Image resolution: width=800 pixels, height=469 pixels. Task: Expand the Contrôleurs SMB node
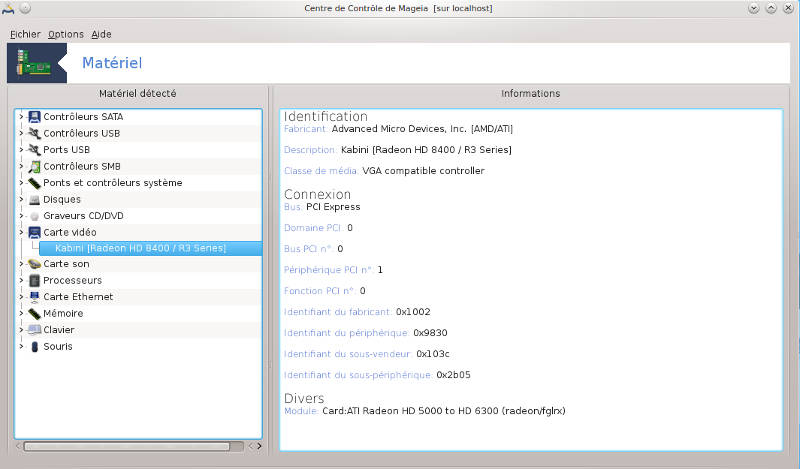pos(21,166)
